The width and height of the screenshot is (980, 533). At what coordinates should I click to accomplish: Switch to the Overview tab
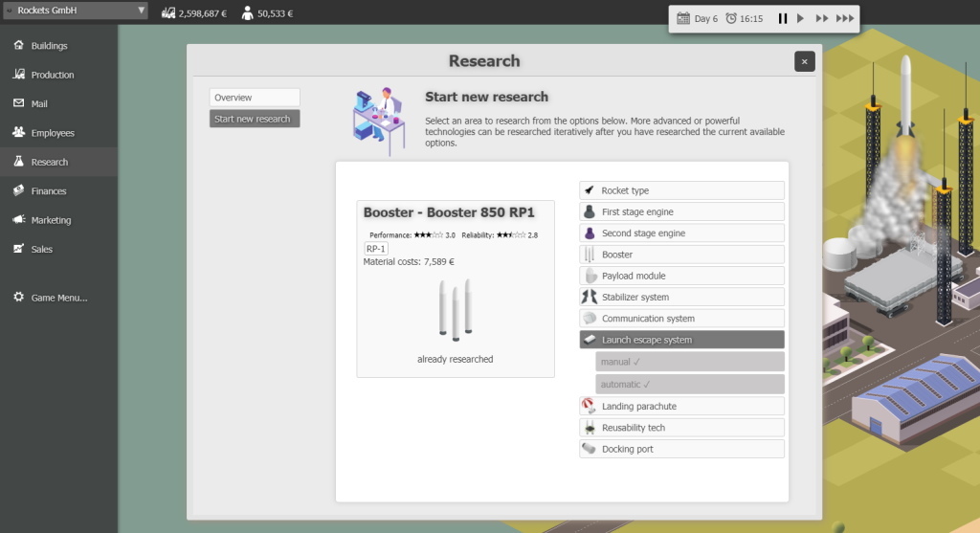click(x=255, y=98)
